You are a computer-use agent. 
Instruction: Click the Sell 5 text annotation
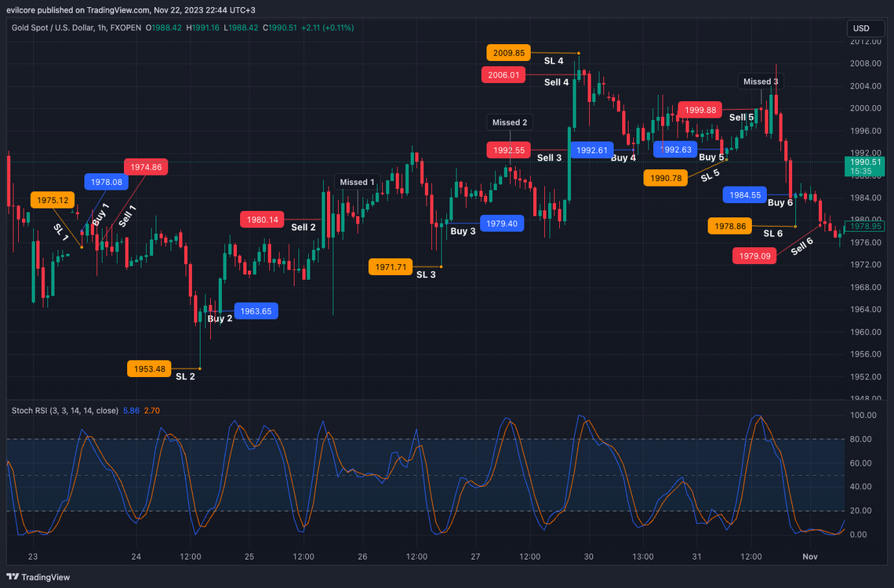[x=742, y=118]
